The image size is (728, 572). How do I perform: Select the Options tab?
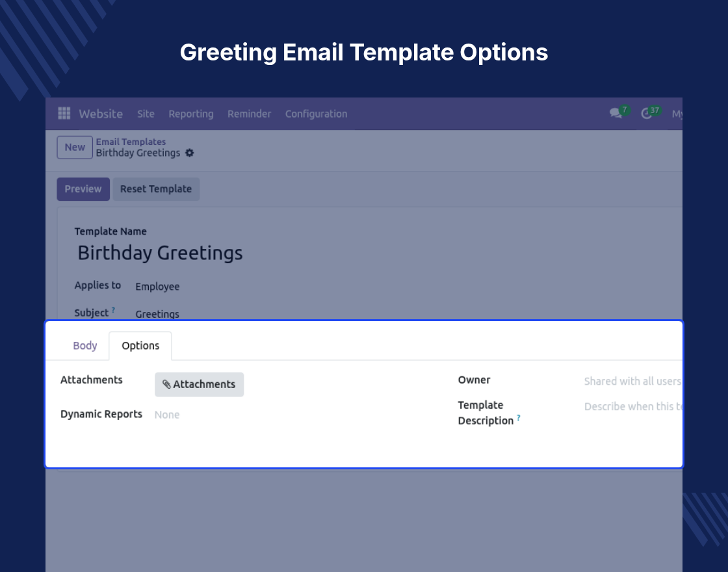(x=140, y=345)
